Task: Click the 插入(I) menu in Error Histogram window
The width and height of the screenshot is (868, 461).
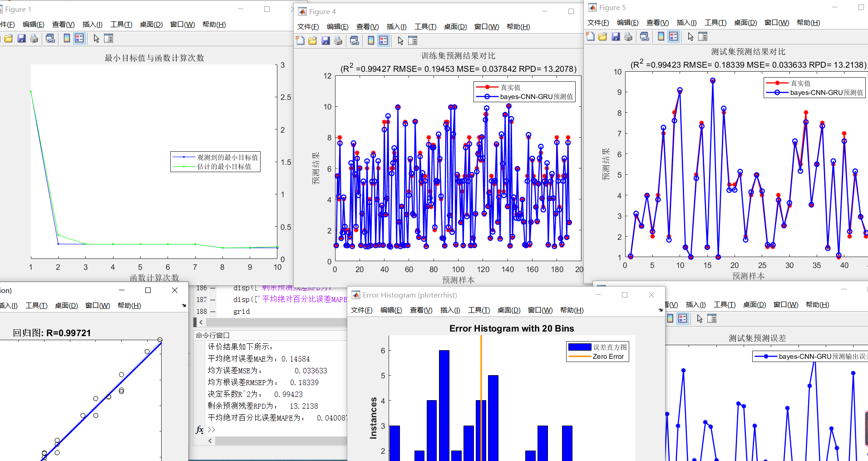Action: click(450, 310)
